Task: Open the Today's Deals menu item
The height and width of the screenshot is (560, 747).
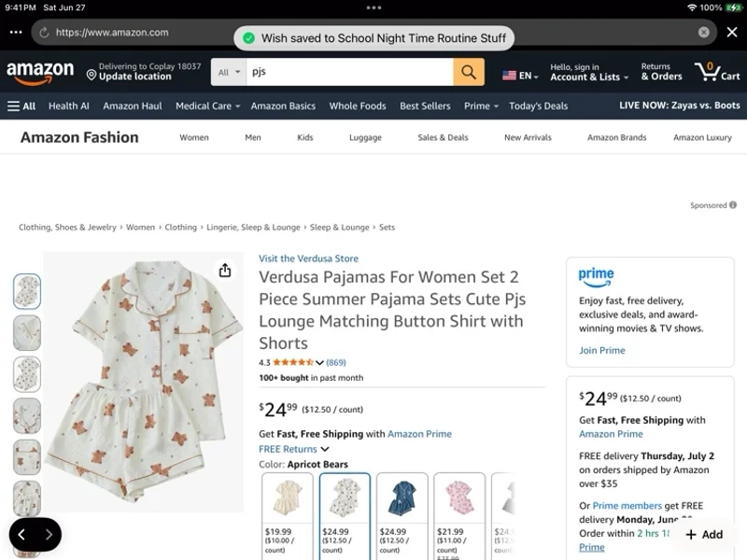Action: point(538,105)
